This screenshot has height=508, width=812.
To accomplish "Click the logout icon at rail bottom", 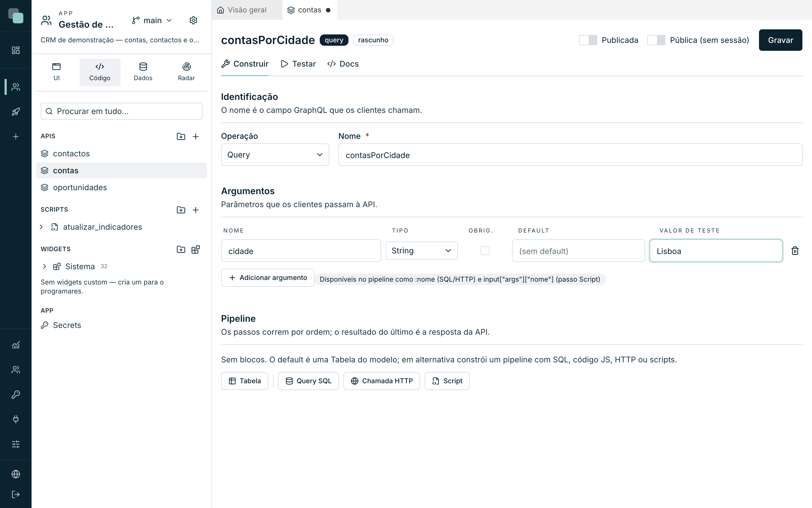I will point(16,494).
